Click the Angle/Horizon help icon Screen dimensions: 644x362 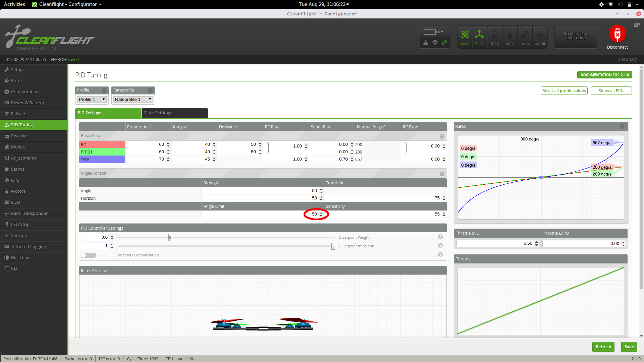[442, 174]
